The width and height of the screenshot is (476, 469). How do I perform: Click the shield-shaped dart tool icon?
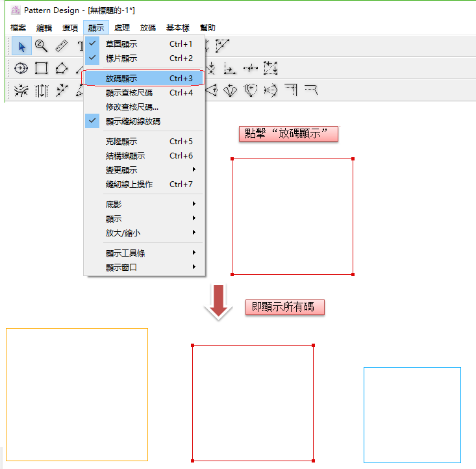click(x=251, y=90)
